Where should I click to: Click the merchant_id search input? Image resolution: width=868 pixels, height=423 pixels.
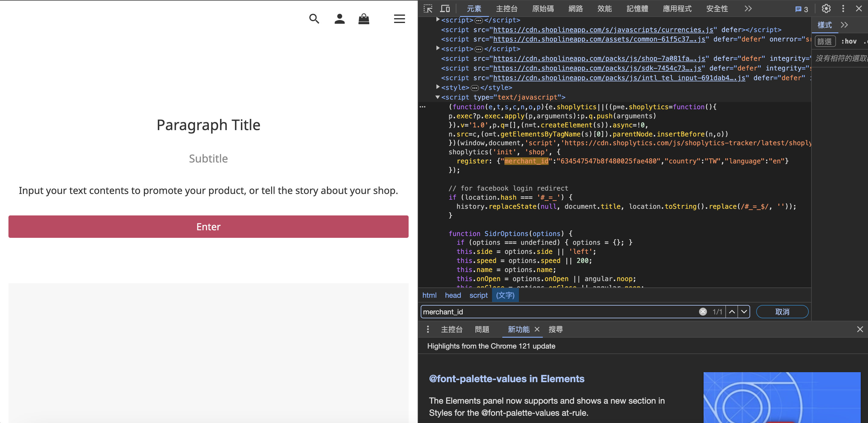pos(559,312)
